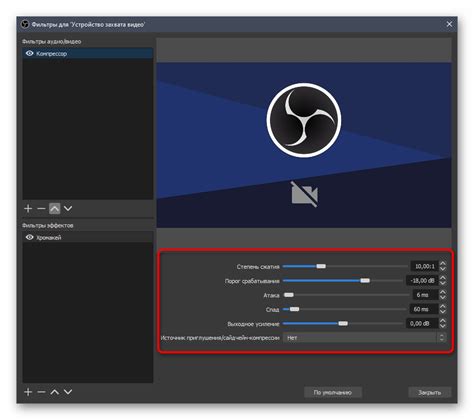Decrease release ms with down stepper
The width and height of the screenshot is (474, 420).
click(x=443, y=312)
